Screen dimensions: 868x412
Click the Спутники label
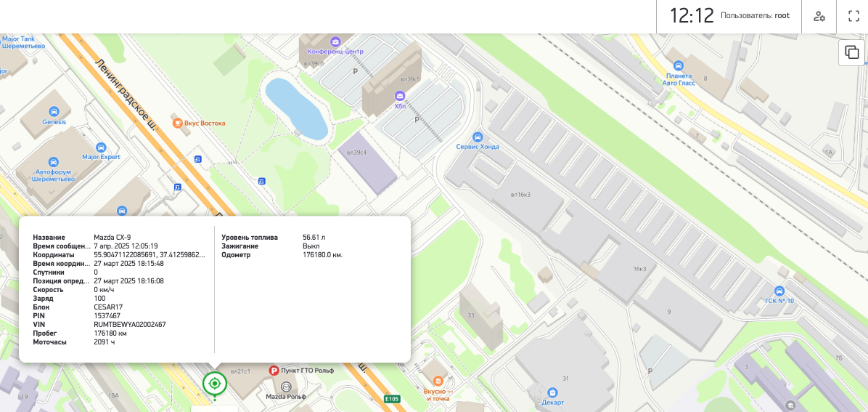pyautogui.click(x=49, y=272)
